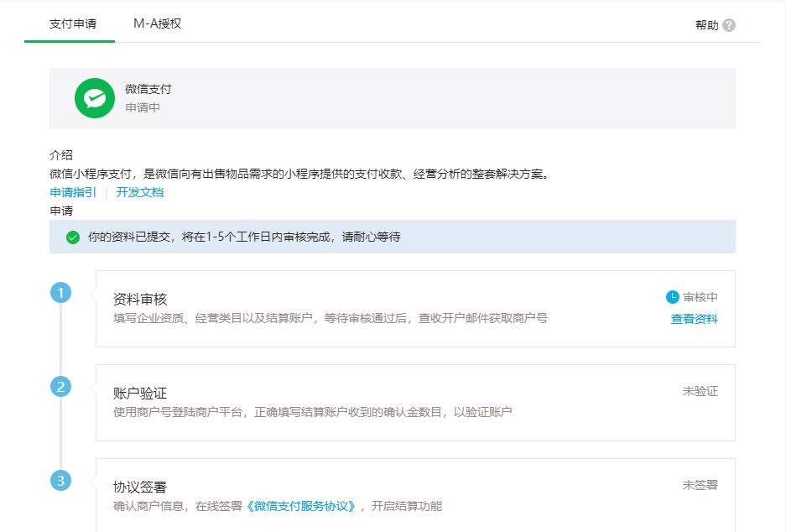
Task: Open the 查看资料 link
Action: (x=695, y=319)
